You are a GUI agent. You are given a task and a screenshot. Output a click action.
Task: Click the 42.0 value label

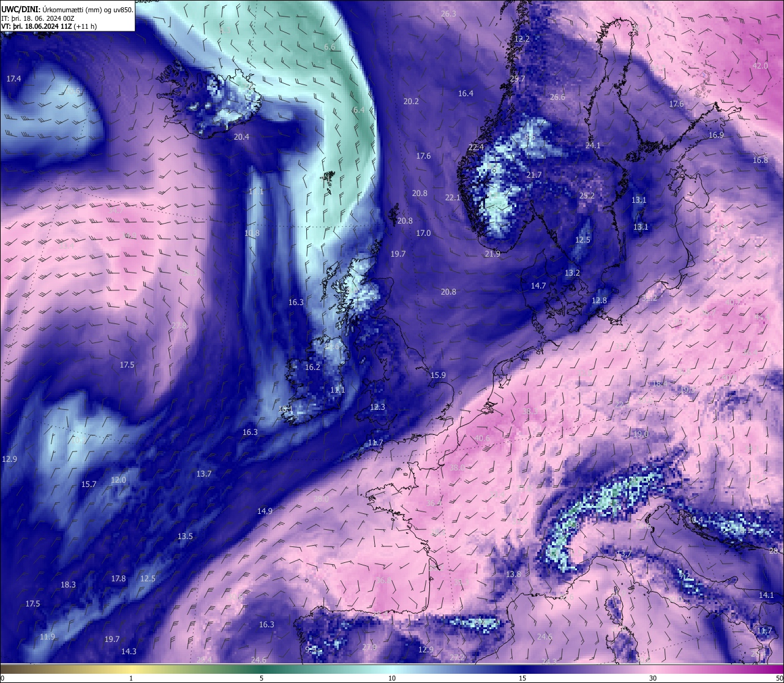[x=760, y=66]
